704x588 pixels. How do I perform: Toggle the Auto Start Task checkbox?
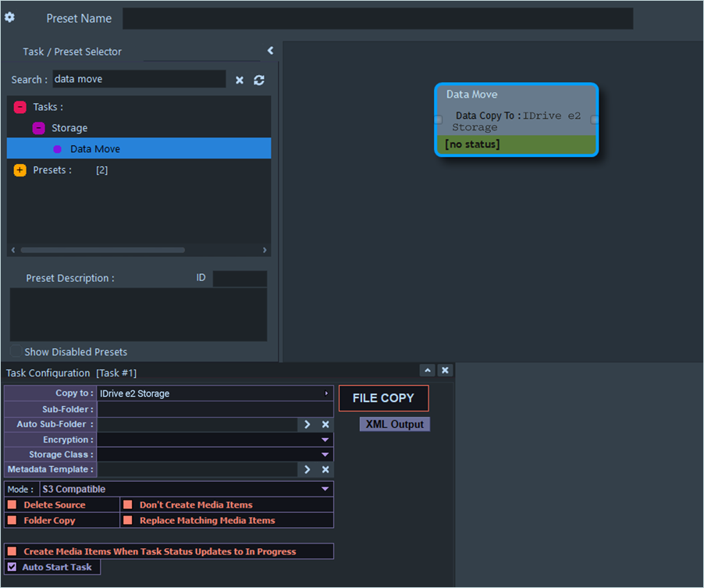pyautogui.click(x=12, y=567)
